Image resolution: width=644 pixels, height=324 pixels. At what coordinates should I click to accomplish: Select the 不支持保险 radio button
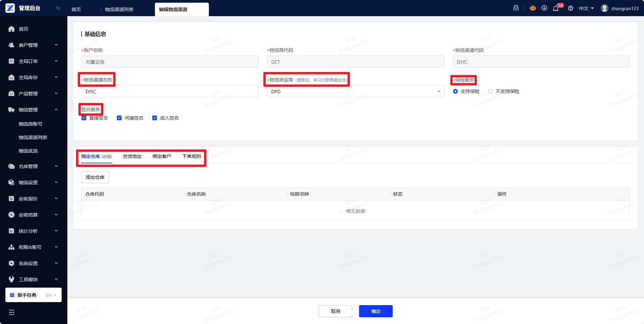(x=490, y=92)
